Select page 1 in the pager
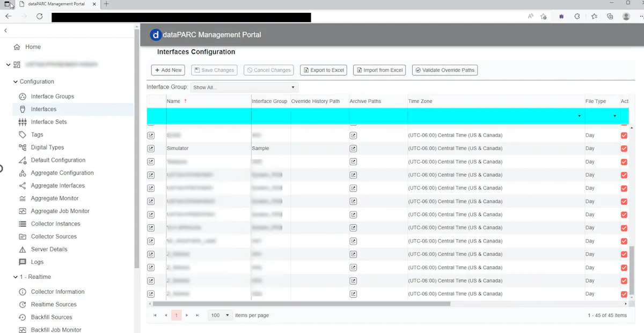Viewport: 644px width, 333px height. [x=177, y=315]
